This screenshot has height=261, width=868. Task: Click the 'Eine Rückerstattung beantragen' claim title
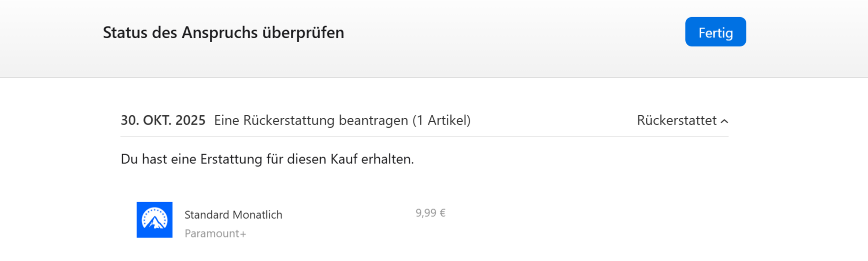[x=311, y=120]
